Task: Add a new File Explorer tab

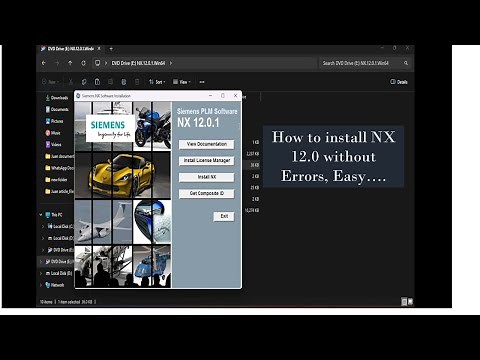Action: 111,49
